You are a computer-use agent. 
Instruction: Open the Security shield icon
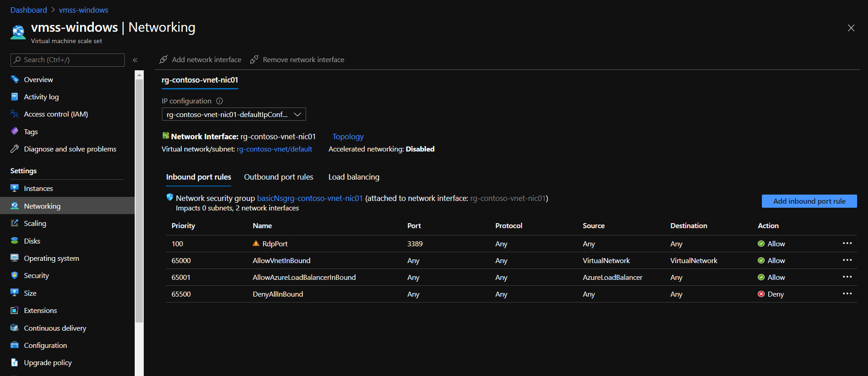(x=15, y=275)
